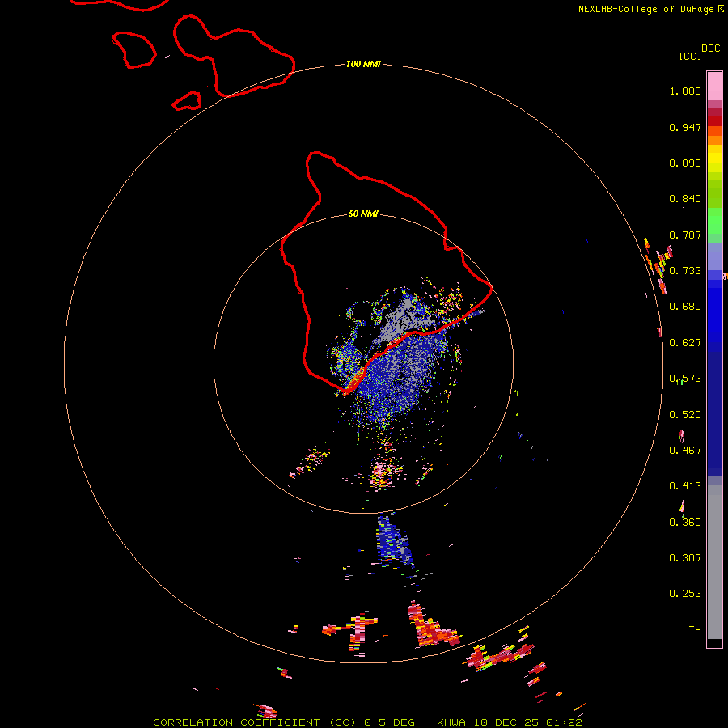Select the 0.573 scale value
This screenshot has height=728, width=728.
pos(685,379)
